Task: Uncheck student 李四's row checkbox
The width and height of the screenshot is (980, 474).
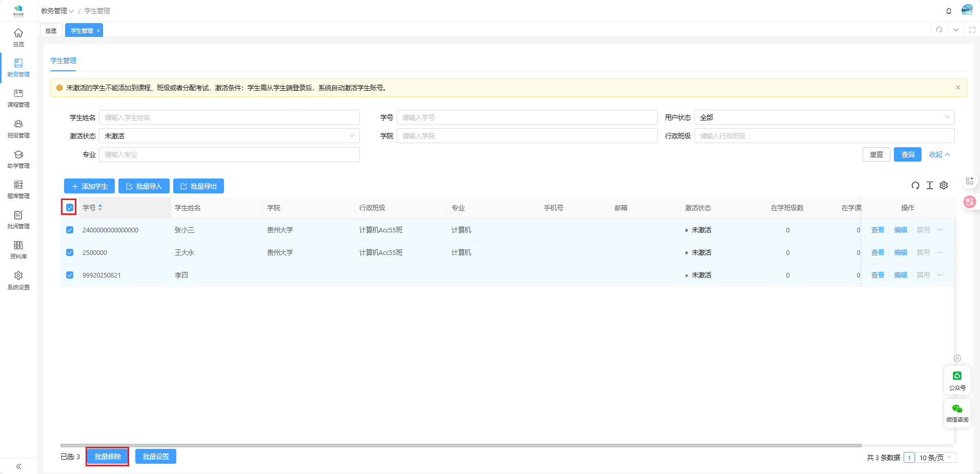Action: tap(70, 275)
